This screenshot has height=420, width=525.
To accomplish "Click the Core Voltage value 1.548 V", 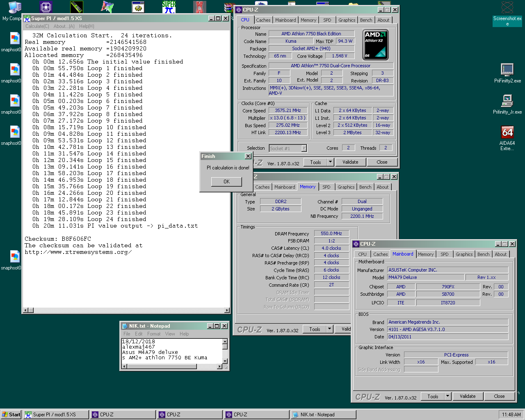I will coord(340,56).
